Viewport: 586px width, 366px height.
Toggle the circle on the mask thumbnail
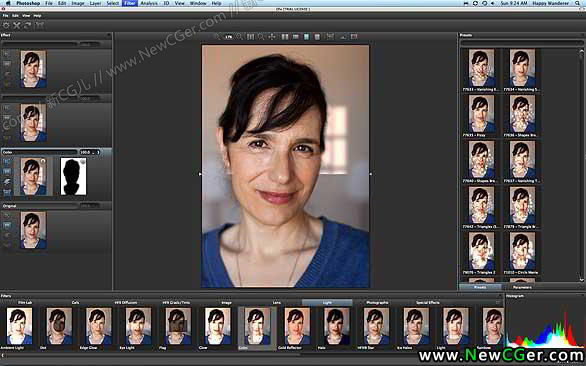point(83,161)
